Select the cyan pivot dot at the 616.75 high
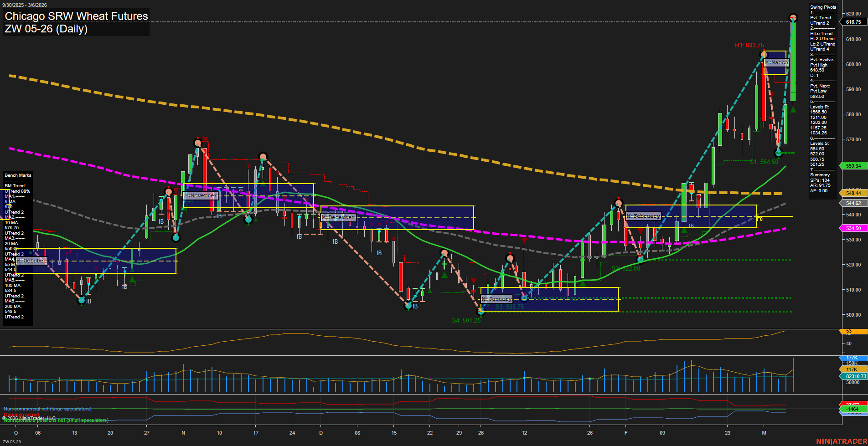This screenshot has height=446, width=868. click(x=793, y=16)
